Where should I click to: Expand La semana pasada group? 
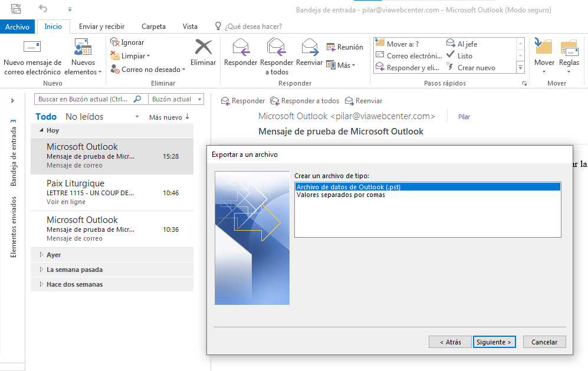click(41, 270)
